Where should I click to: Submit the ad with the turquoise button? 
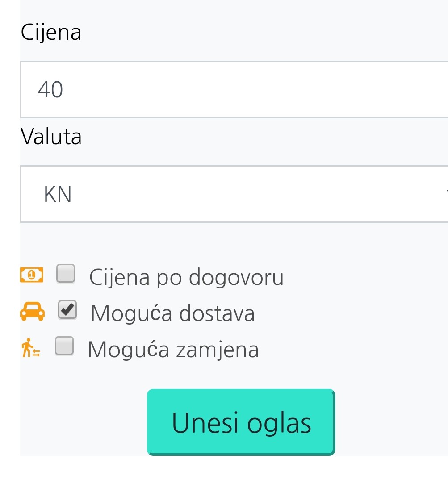click(x=241, y=422)
